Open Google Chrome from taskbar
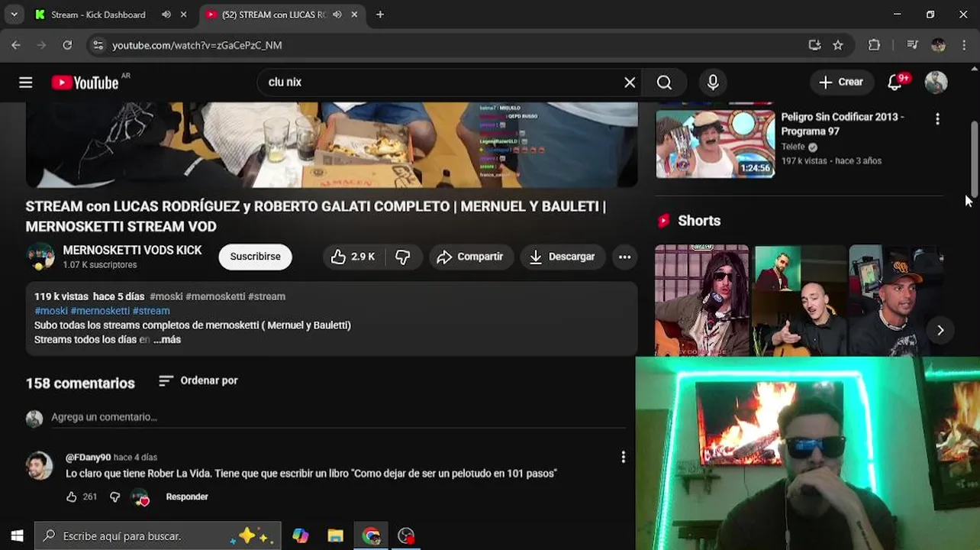 [371, 535]
